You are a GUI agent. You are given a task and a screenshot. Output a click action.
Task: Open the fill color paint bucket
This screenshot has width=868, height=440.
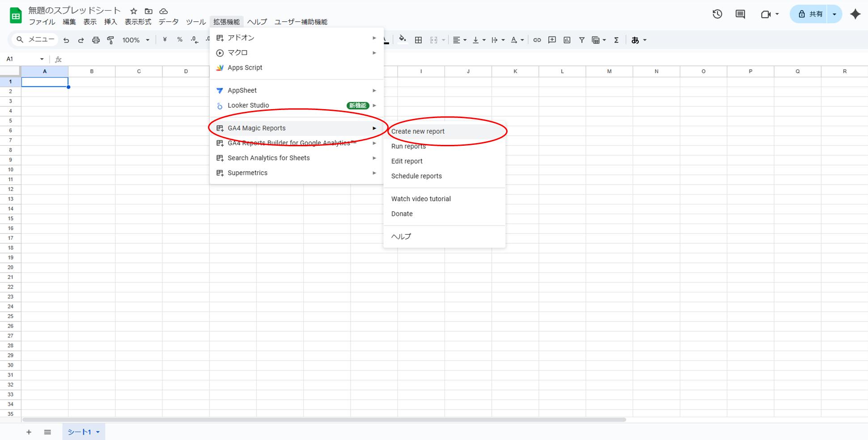402,39
